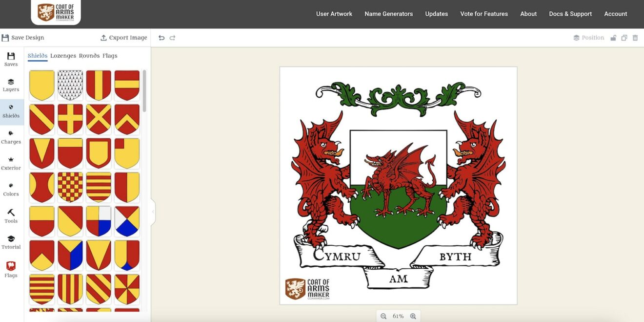Open the Name Generators menu
The width and height of the screenshot is (644, 322).
coord(388,14)
